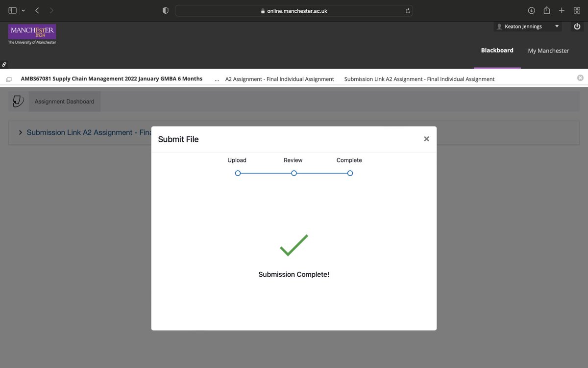588x368 pixels.
Task: Open the sidebar tab group dropdown arrow
Action: click(23, 10)
